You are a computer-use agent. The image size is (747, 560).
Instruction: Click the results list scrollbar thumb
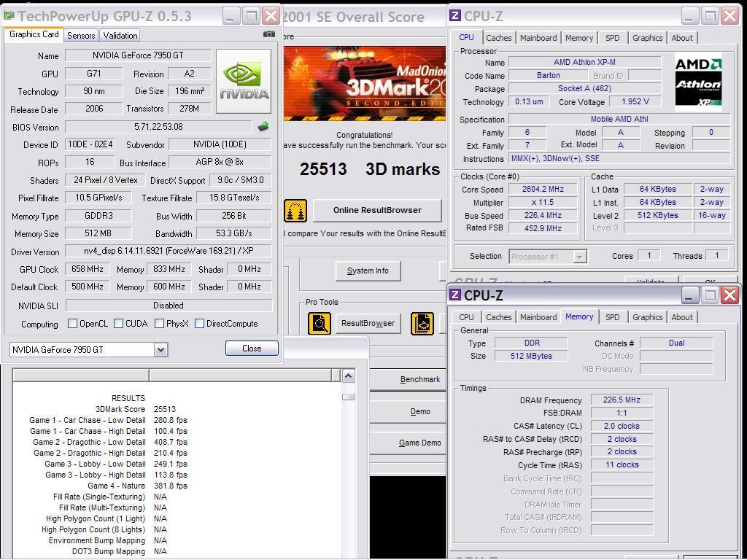tap(348, 397)
